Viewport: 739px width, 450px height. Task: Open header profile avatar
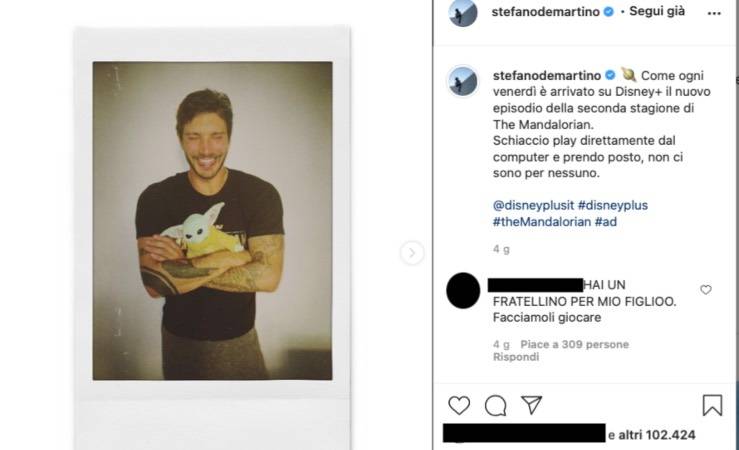point(463,13)
